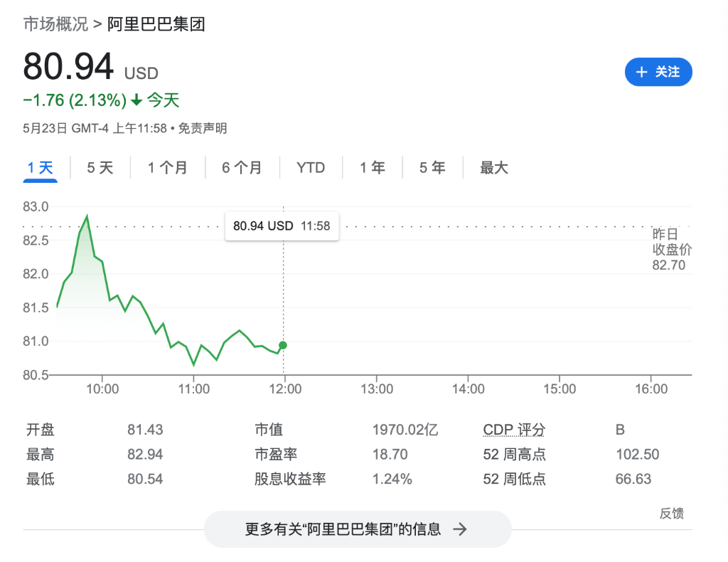Viewport: 728px width, 562px height.
Task: Click the 关注 follow button
Action: pyautogui.click(x=658, y=72)
